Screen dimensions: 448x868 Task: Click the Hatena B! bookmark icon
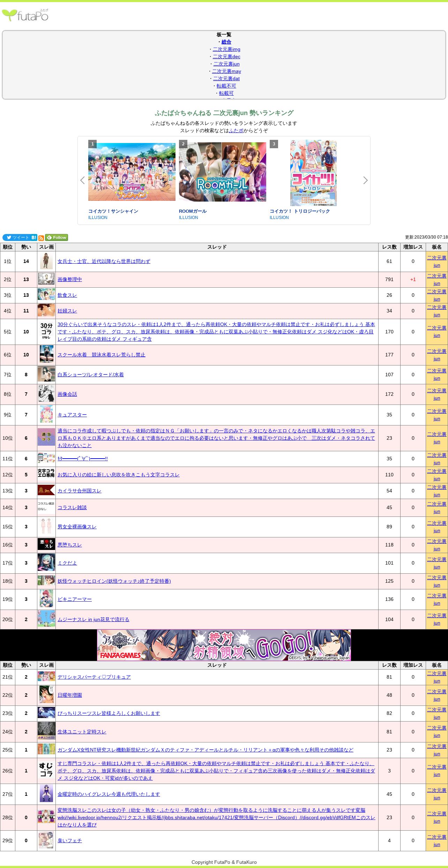click(x=34, y=237)
